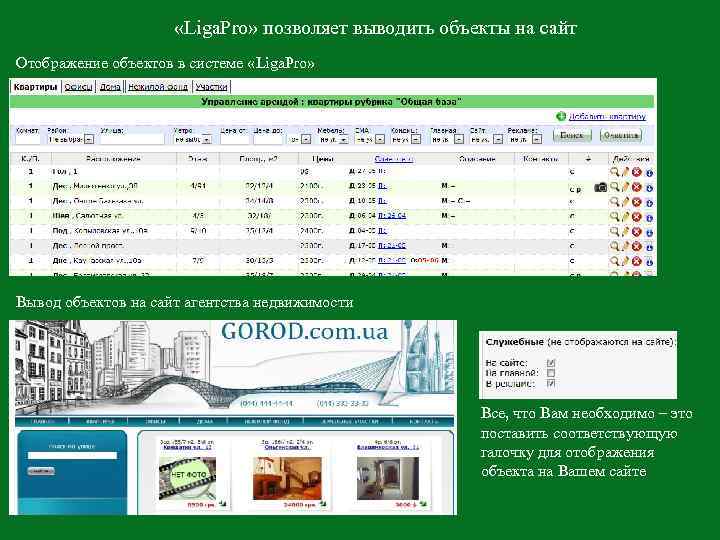Delete the Шев, Садовая ул. listing
720x540 pixels.
636,217
